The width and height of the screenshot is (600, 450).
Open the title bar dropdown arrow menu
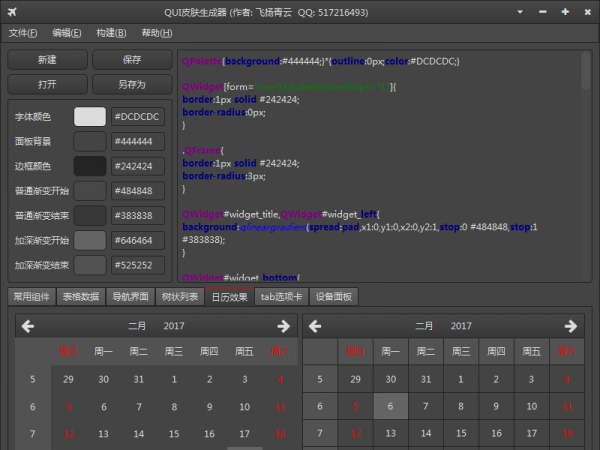[x=523, y=12]
